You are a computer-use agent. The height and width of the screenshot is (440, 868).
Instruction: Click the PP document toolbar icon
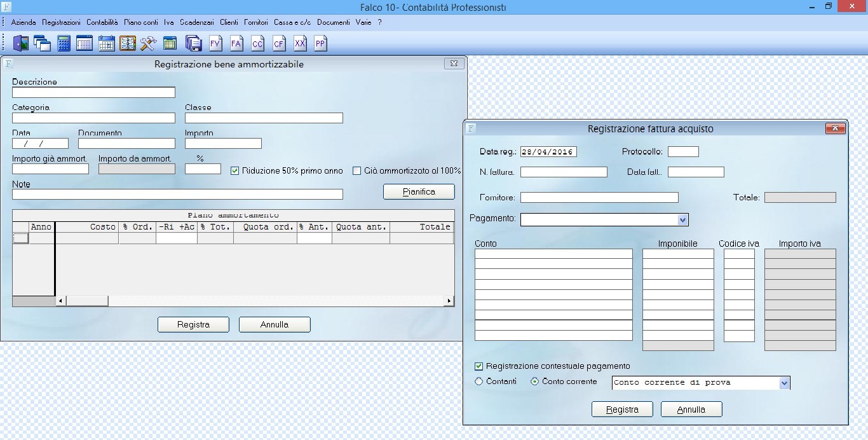point(320,43)
